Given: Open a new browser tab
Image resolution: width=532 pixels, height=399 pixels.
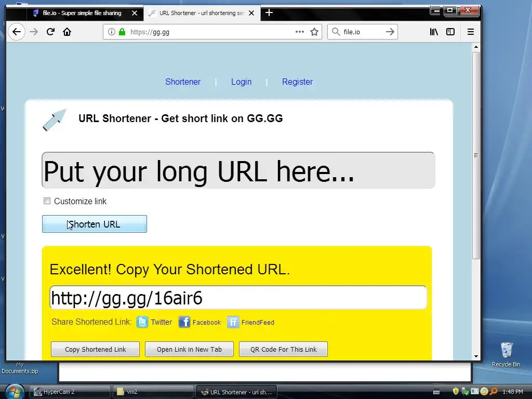Looking at the screenshot, I should [269, 13].
